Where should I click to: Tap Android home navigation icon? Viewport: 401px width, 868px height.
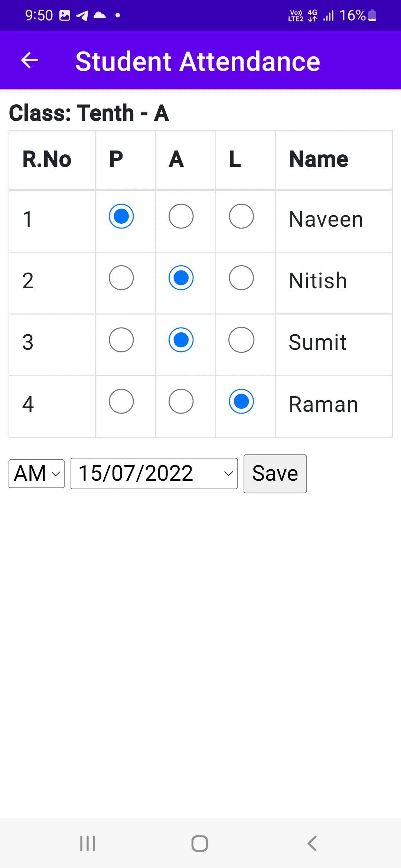[x=200, y=844]
